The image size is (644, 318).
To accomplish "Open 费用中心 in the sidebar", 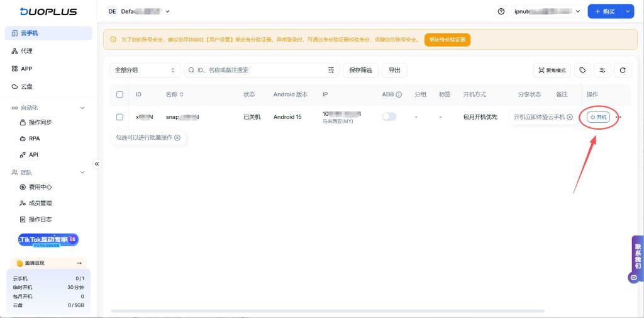I will [40, 187].
